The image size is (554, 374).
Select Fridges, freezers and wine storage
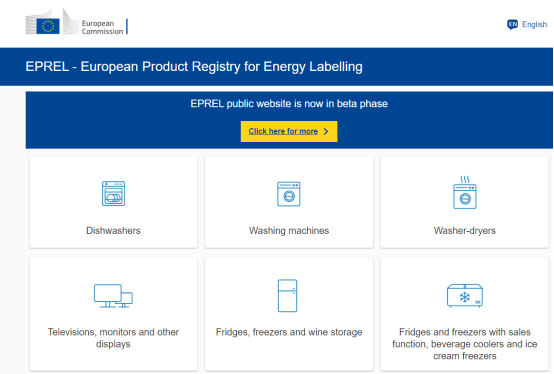[289, 332]
